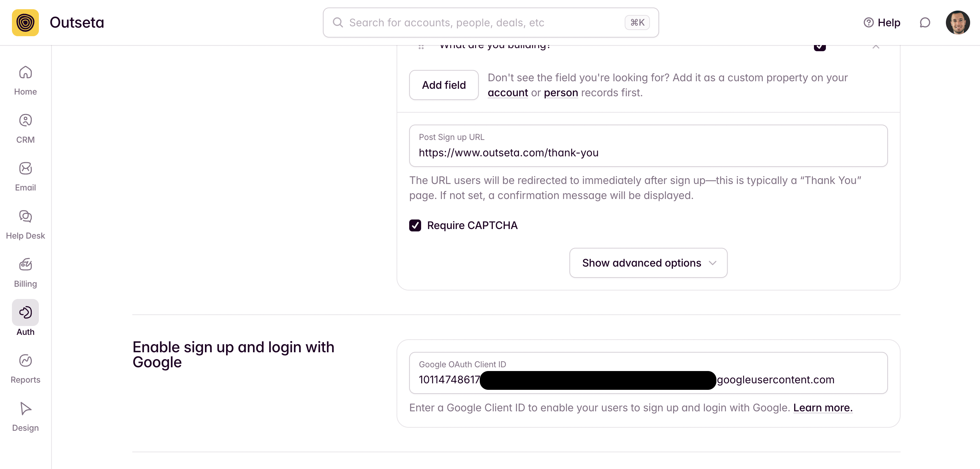This screenshot has height=469, width=980.
Task: Open the Reports section
Action: point(26,369)
